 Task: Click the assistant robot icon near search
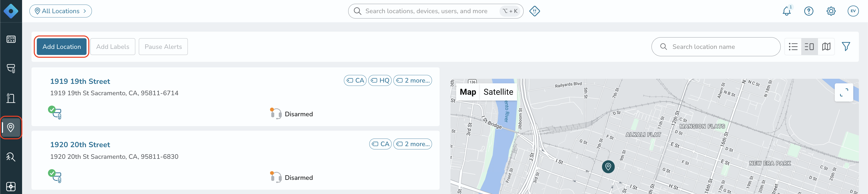pyautogui.click(x=535, y=11)
